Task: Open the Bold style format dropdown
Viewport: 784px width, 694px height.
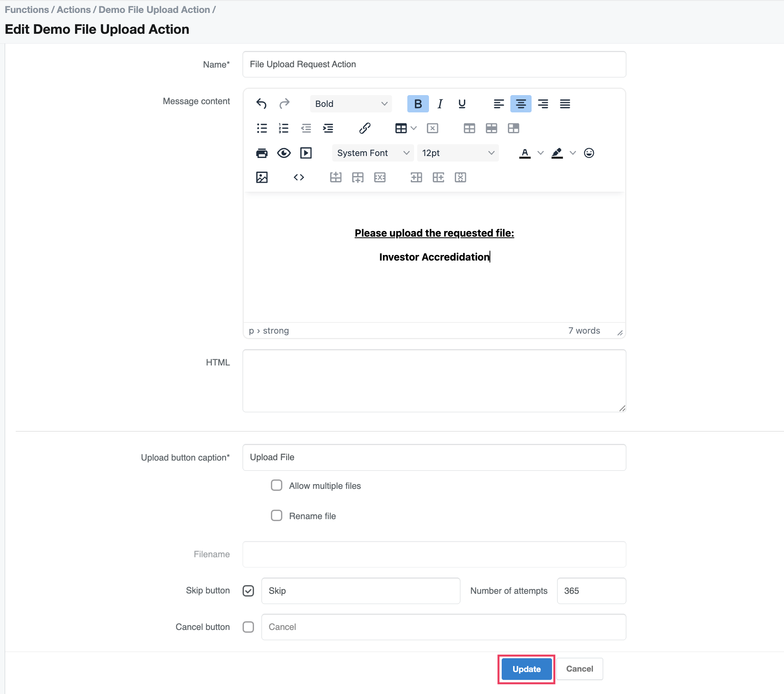Action: click(x=351, y=104)
